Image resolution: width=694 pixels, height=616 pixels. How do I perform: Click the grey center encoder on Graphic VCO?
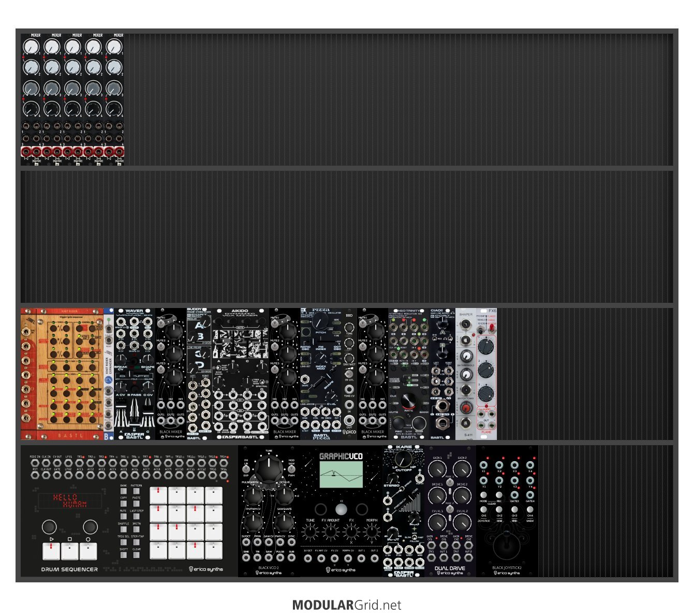pos(341,509)
